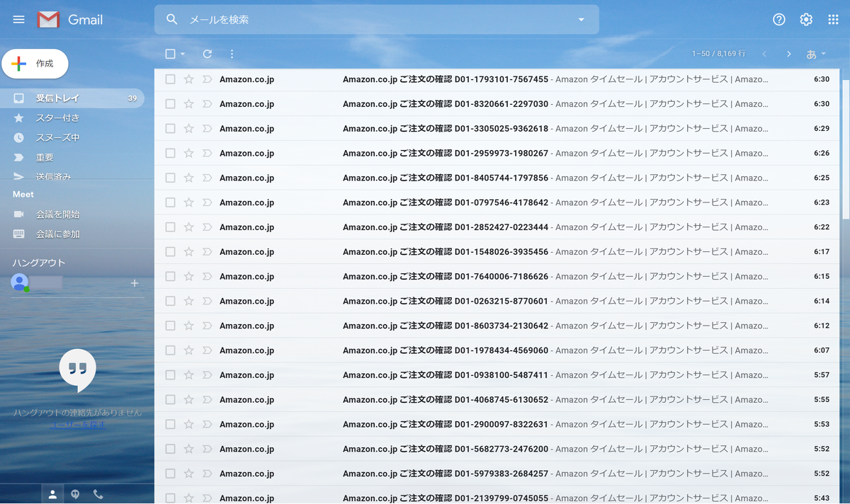The image size is (850, 504).
Task: Star the email D01-7640006-7186626
Action: (188, 277)
